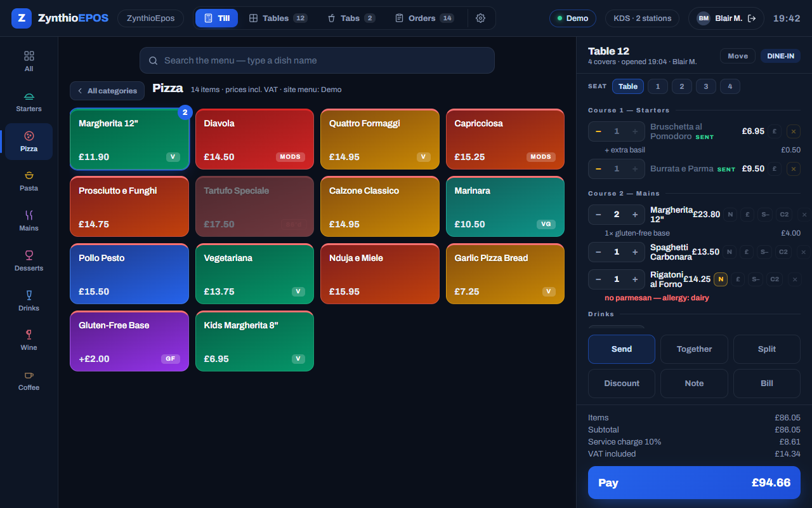This screenshot has height=508, width=812.
Task: Switch to the Tables tab
Action: pyautogui.click(x=278, y=18)
